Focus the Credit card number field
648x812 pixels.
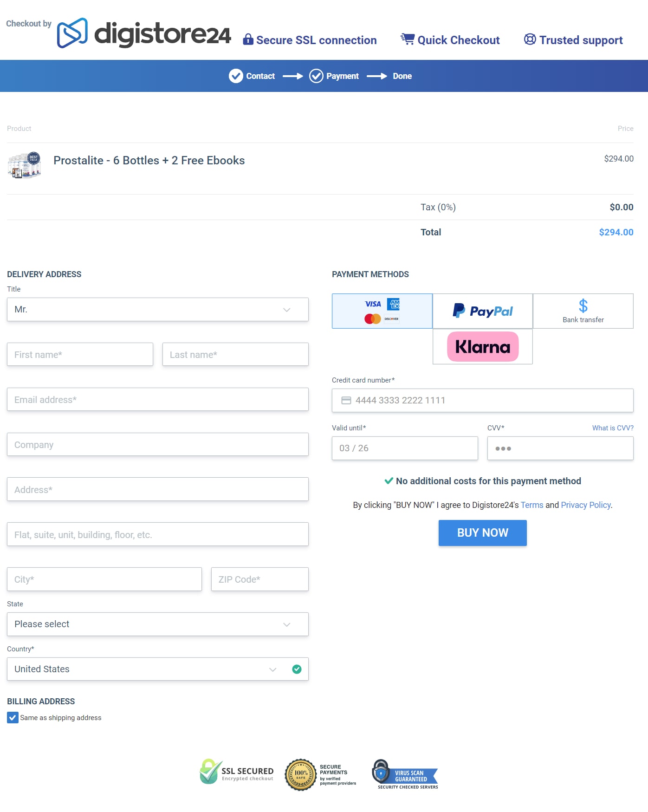483,400
